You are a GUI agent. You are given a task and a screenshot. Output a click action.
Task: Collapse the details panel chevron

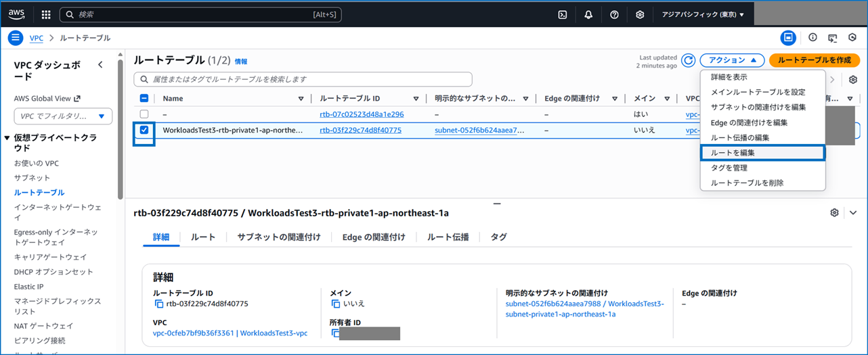(853, 212)
